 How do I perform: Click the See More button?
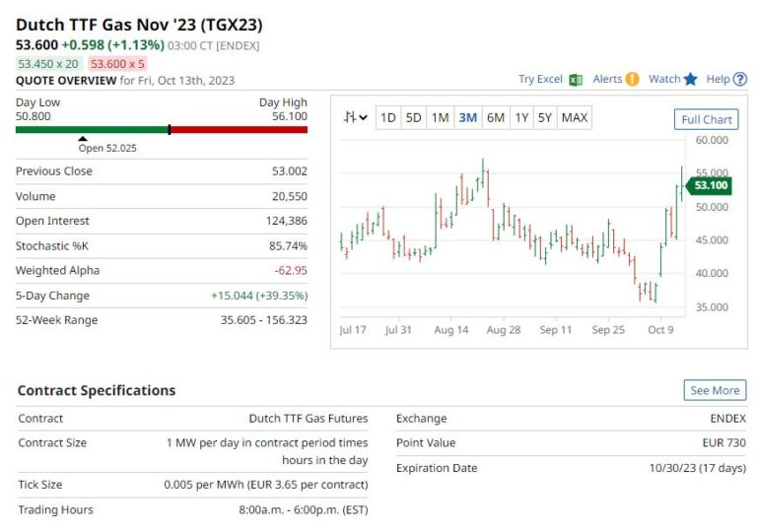715,390
